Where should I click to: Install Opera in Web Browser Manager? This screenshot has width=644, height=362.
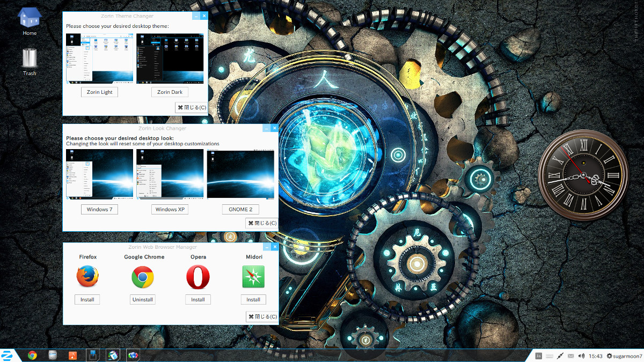pos(198,300)
